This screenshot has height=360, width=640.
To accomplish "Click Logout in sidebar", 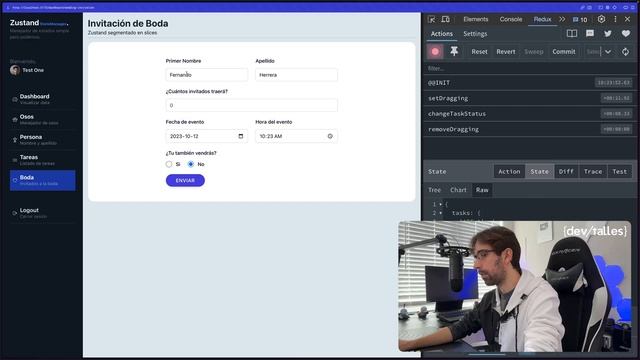I will [x=42, y=213].
